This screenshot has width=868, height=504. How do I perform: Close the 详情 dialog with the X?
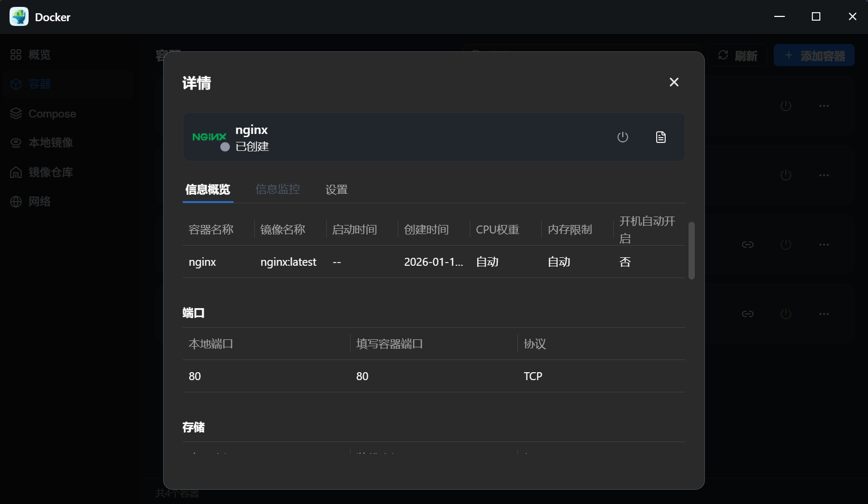(674, 82)
